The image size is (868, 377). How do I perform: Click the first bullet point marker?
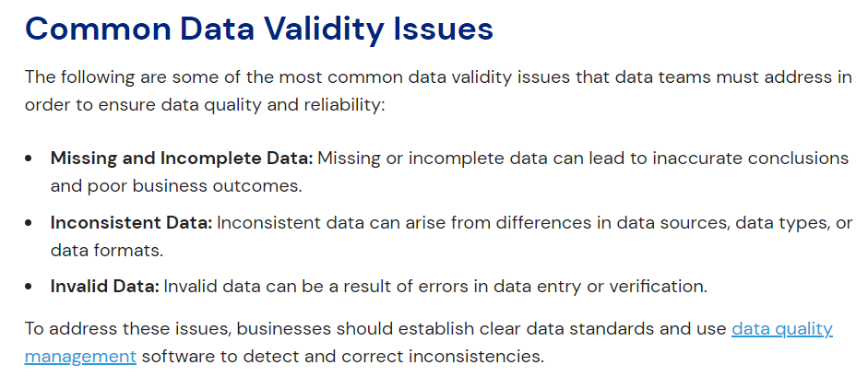pos(32,159)
